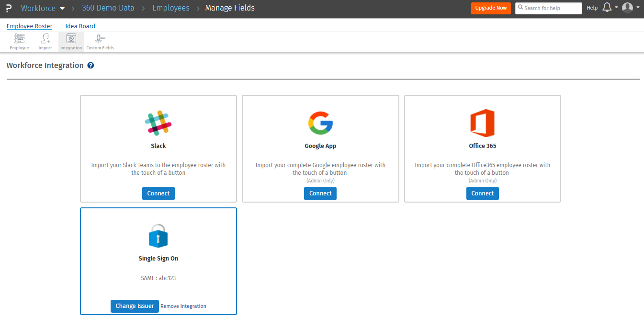Expand the Workforce dropdown menu

tap(62, 8)
